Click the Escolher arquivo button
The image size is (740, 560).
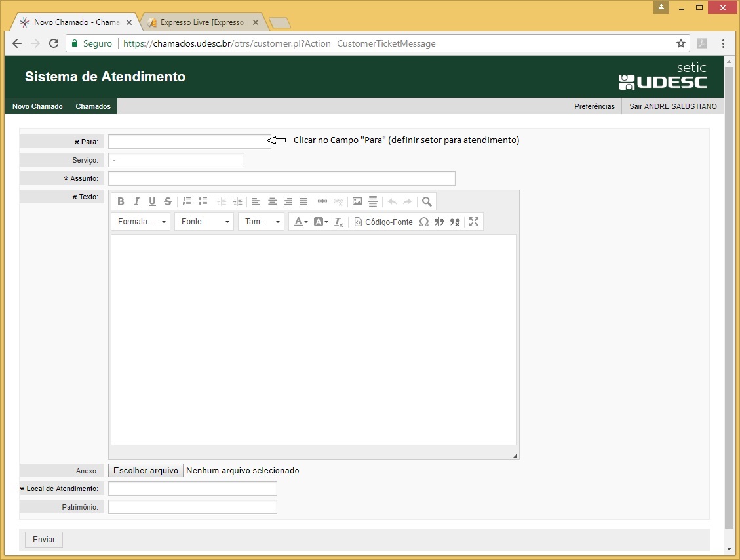[x=146, y=471]
